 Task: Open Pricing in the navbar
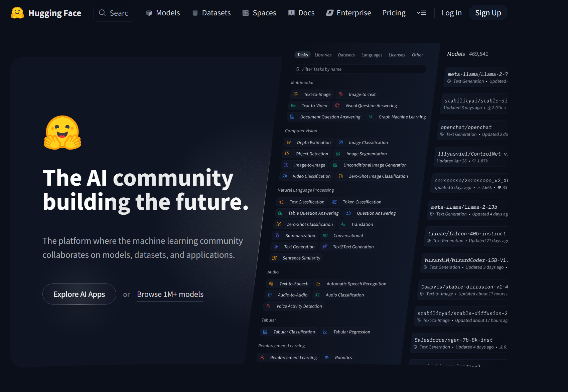(394, 13)
